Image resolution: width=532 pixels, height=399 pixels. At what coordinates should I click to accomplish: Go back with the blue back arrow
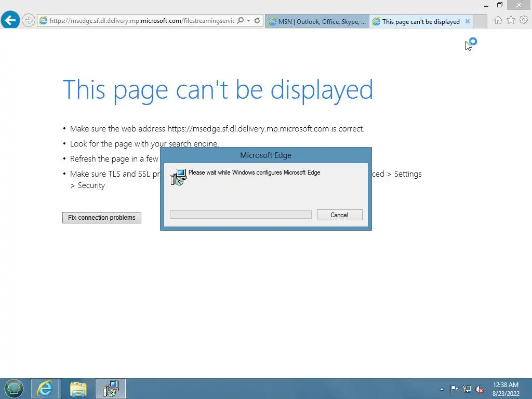[x=10, y=20]
